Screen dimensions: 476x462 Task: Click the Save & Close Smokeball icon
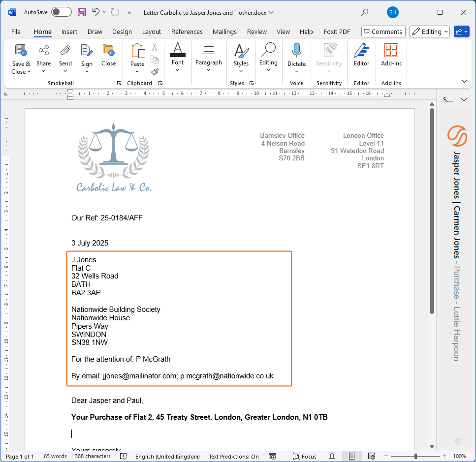pyautogui.click(x=21, y=50)
